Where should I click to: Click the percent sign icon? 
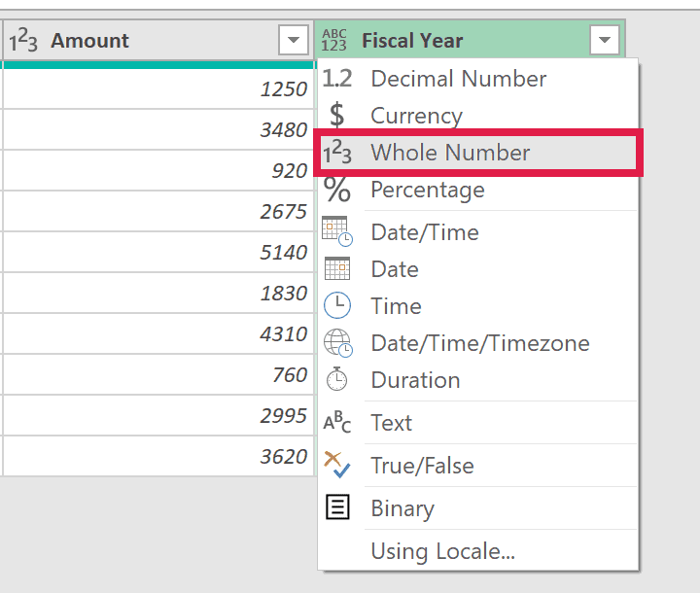[337, 190]
